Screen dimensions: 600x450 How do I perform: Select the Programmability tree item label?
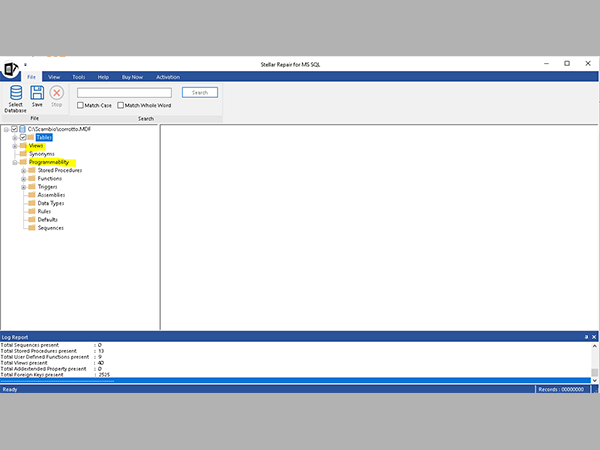click(x=49, y=162)
